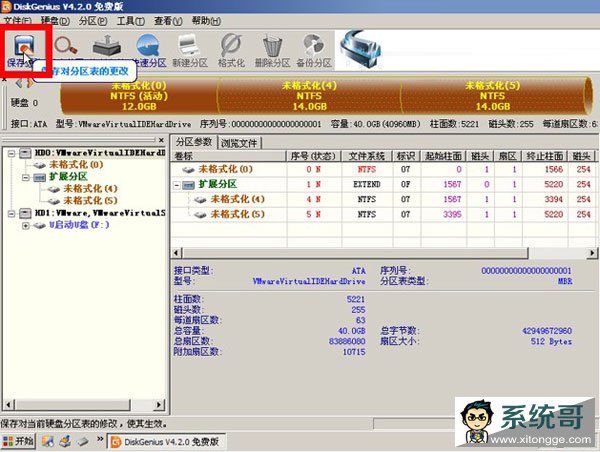Click the 终止柱面 column header

(545, 156)
